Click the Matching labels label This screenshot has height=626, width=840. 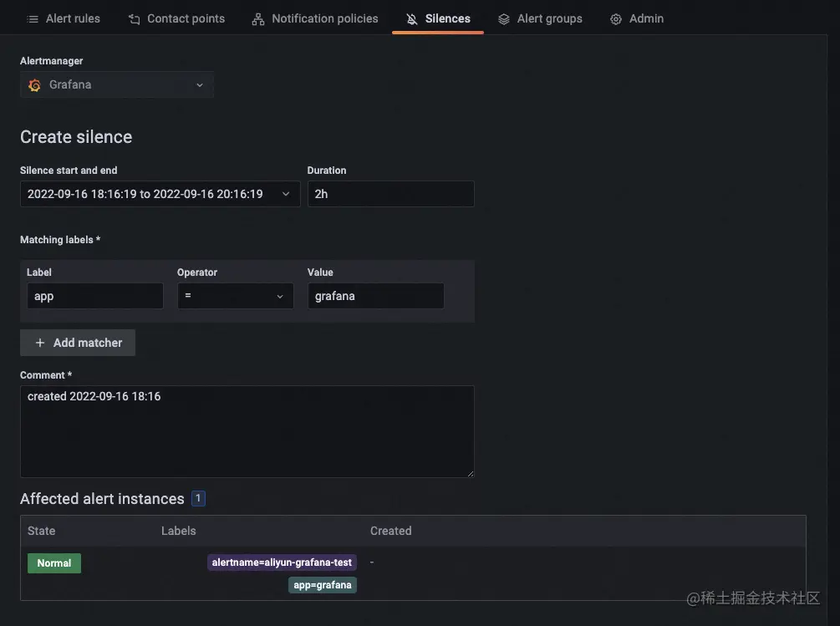(60, 240)
